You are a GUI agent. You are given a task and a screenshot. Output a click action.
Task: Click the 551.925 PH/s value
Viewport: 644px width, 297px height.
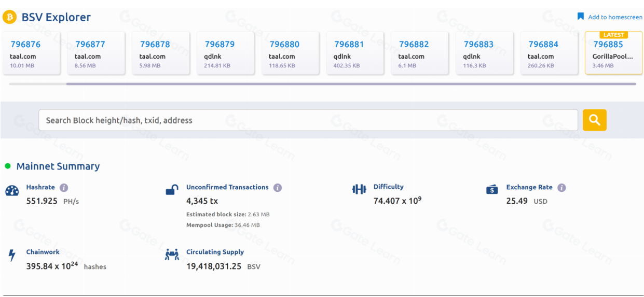[x=52, y=201]
